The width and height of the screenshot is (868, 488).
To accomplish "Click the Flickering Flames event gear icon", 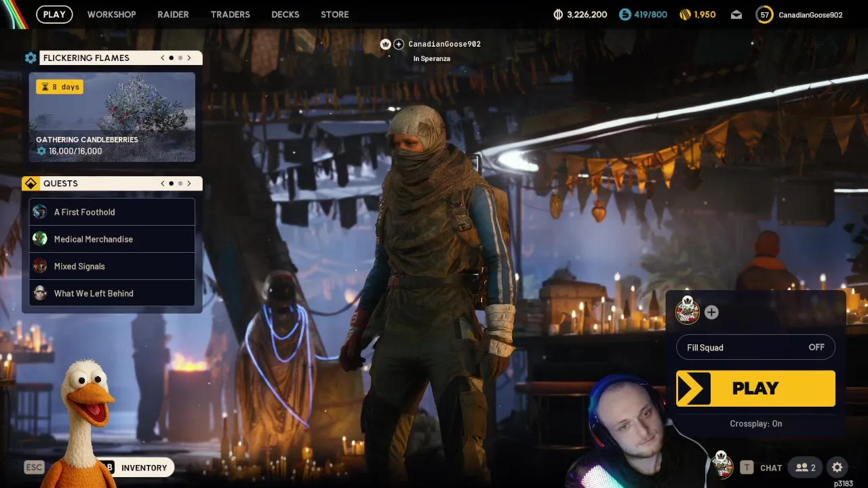I will click(31, 58).
